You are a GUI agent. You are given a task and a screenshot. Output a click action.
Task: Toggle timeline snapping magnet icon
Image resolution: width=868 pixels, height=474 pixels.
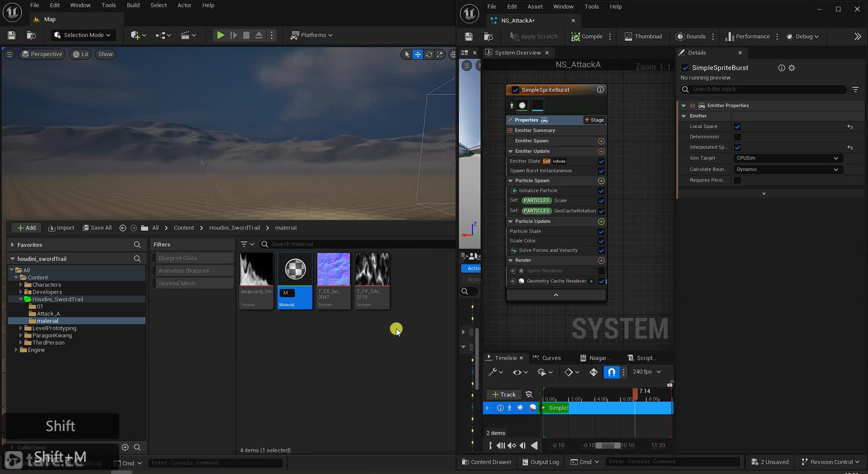click(x=611, y=372)
